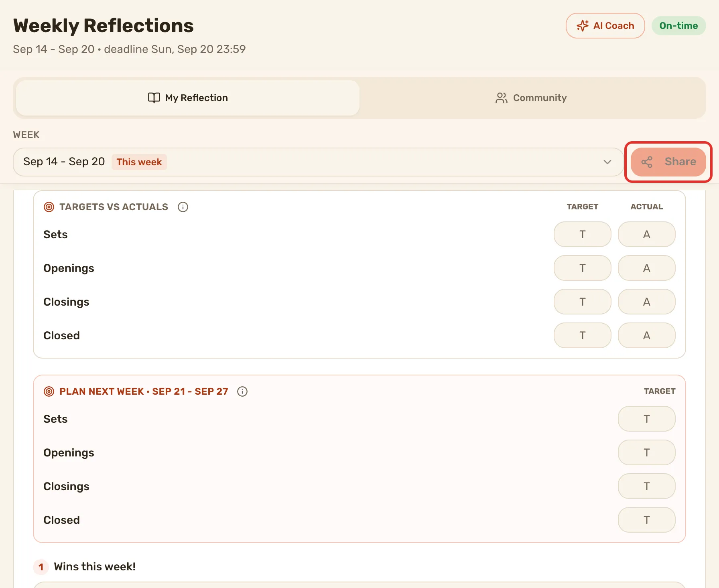Click the 'TARGETS VS ACTUALS' heading

pyautogui.click(x=114, y=207)
